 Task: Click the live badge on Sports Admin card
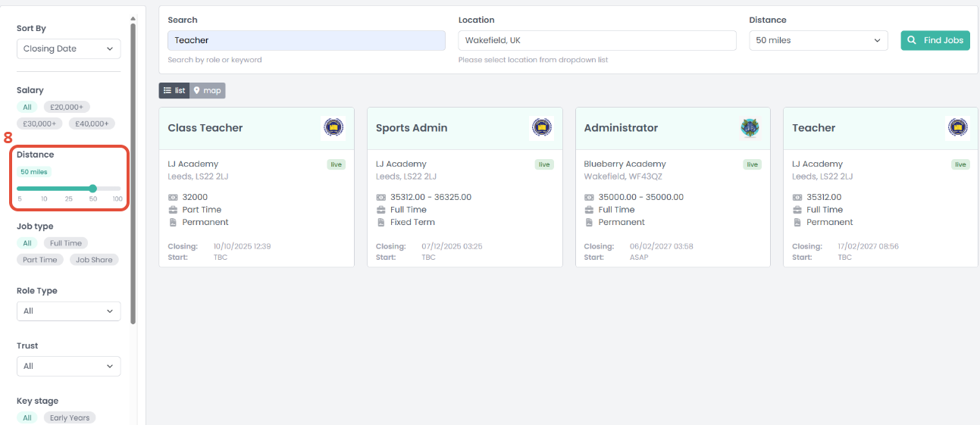pos(544,164)
